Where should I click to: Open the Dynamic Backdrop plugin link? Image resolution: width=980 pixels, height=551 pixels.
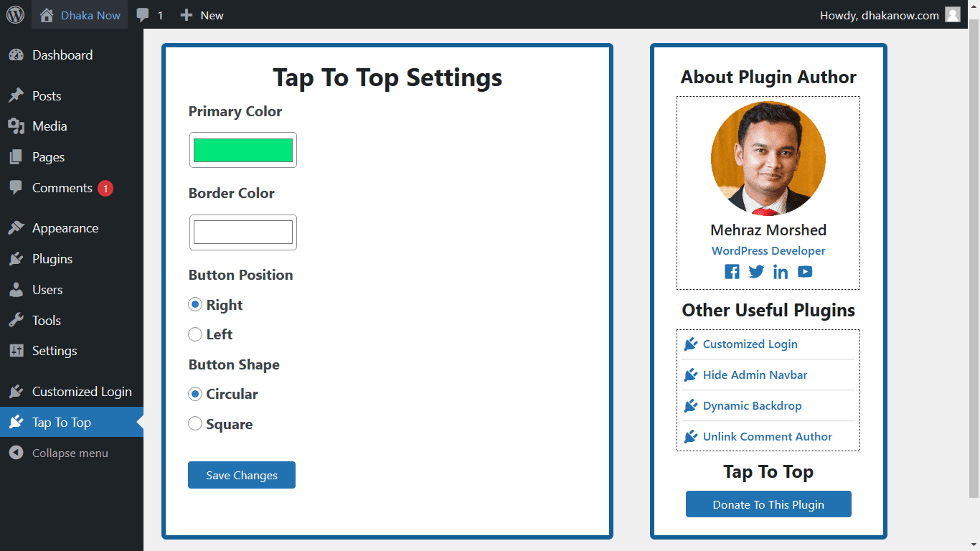752,406
